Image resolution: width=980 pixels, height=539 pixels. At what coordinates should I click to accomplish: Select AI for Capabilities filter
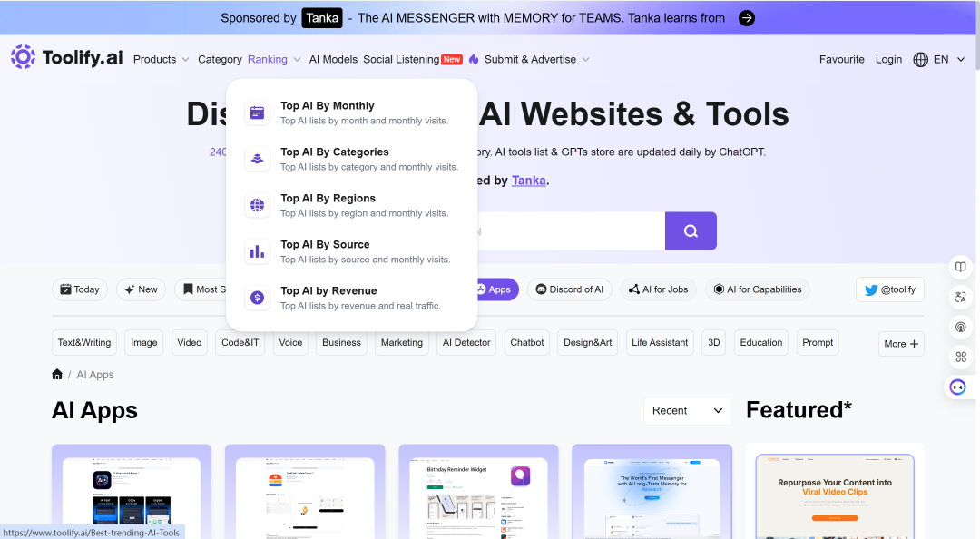click(758, 289)
